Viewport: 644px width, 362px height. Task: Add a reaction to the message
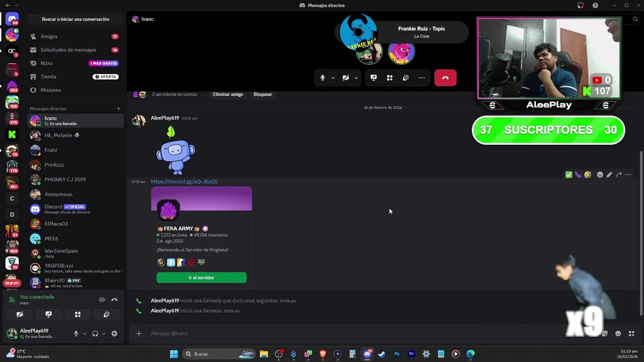point(600,175)
